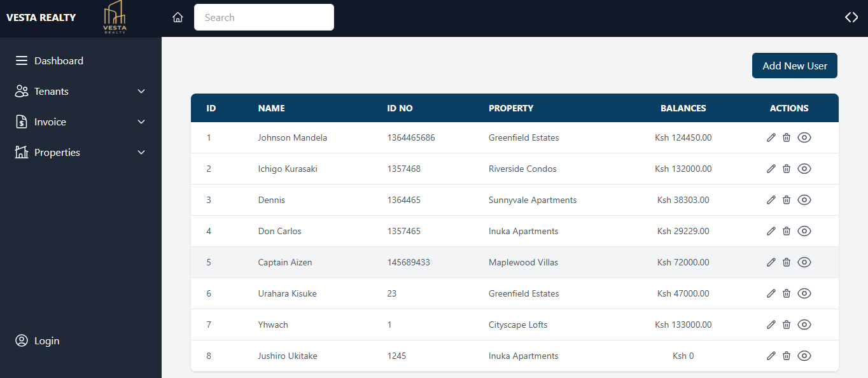Click into the Search field
Image resolution: width=868 pixels, height=378 pixels.
point(263,18)
